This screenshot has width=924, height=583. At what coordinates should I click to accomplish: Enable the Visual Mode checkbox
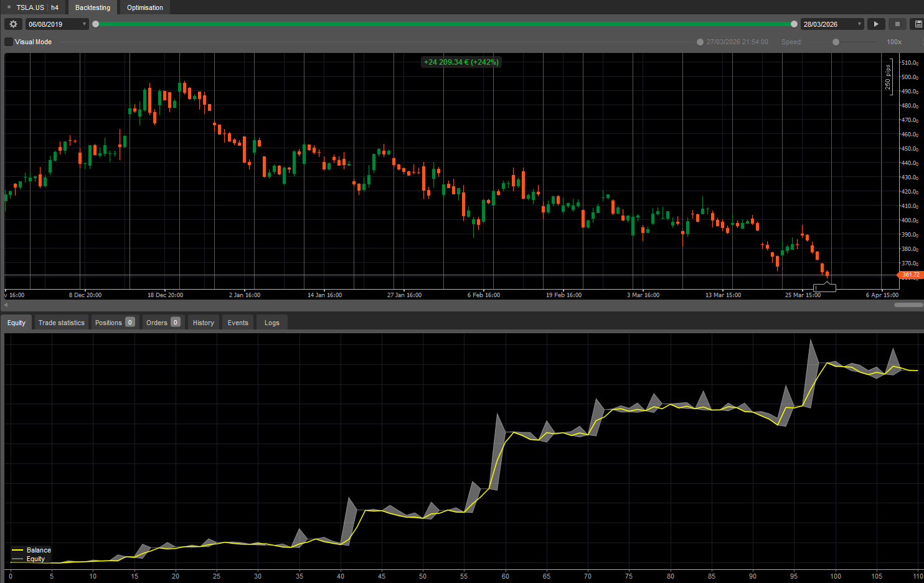click(7, 42)
